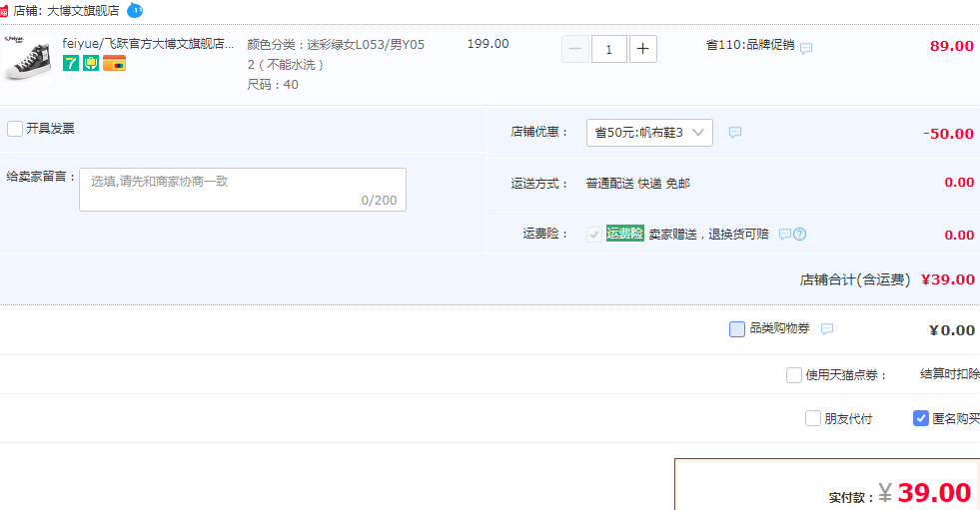Click the question mark help icon for 运费险
Image resolution: width=980 pixels, height=510 pixels.
(799, 235)
